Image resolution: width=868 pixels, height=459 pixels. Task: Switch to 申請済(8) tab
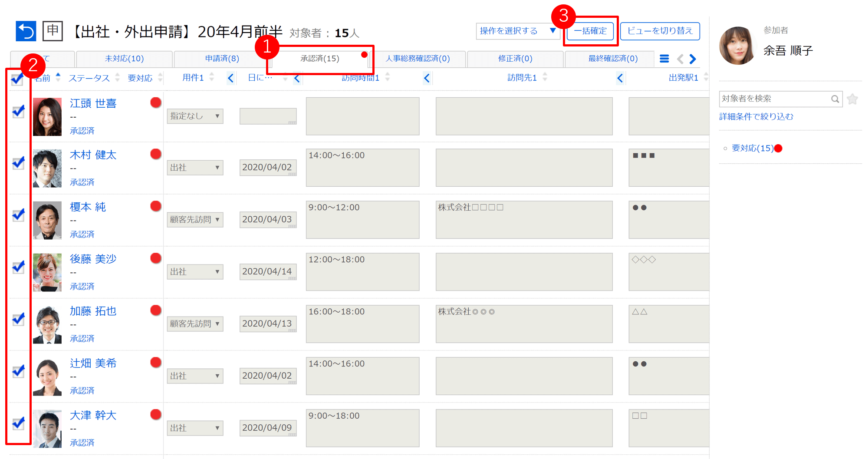tap(222, 59)
